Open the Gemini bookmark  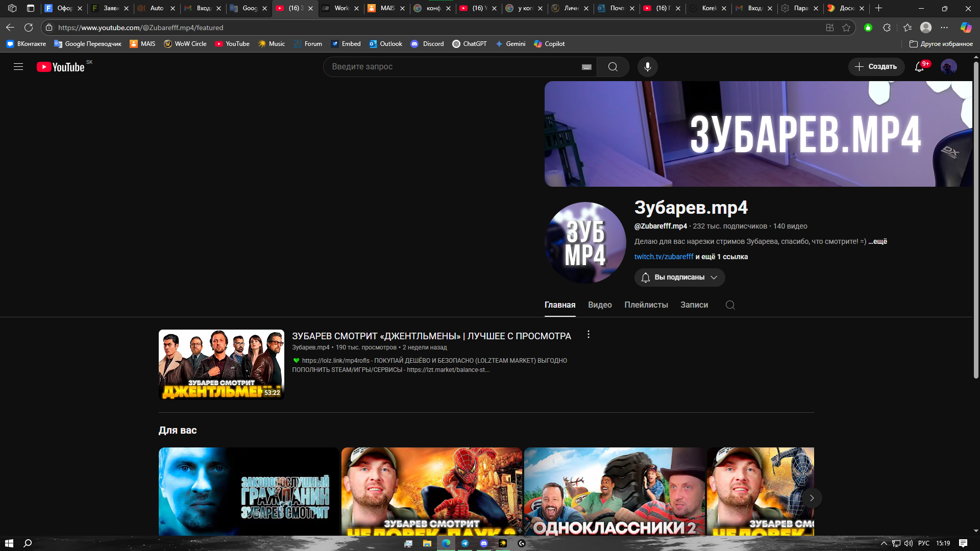coord(510,44)
